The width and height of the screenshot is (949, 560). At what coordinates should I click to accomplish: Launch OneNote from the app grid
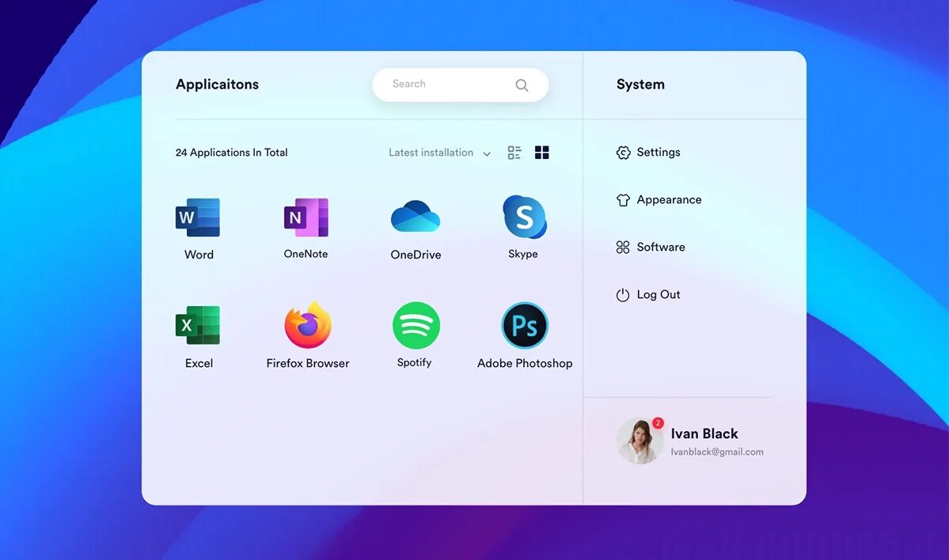point(306,217)
